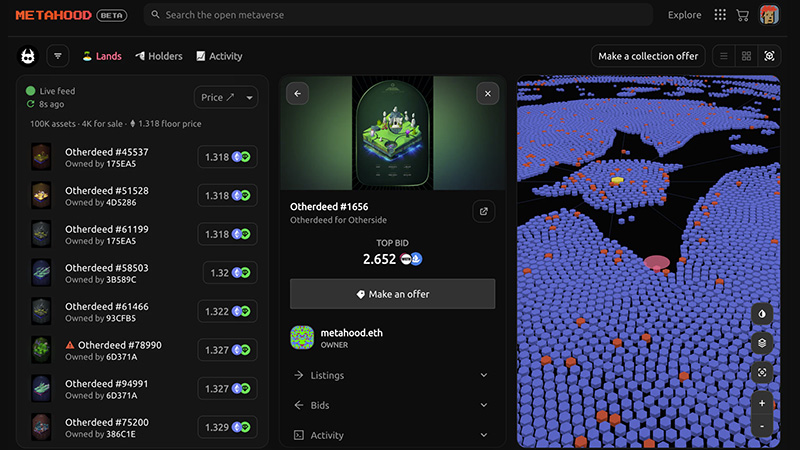Click the user profile avatar
The width and height of the screenshot is (800, 450).
(769, 15)
